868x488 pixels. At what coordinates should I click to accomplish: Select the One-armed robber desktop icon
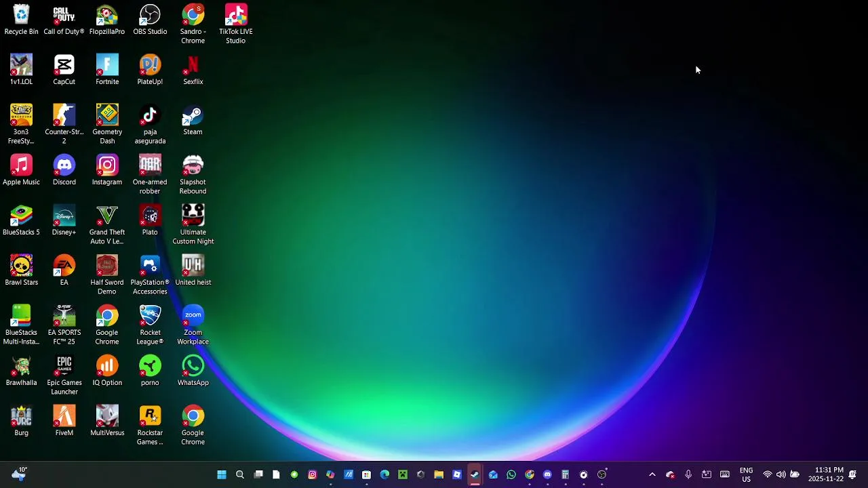150,175
